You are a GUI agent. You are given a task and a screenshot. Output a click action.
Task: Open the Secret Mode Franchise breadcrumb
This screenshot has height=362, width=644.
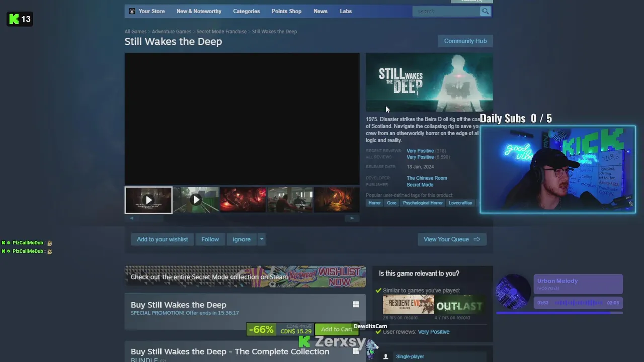tap(221, 31)
